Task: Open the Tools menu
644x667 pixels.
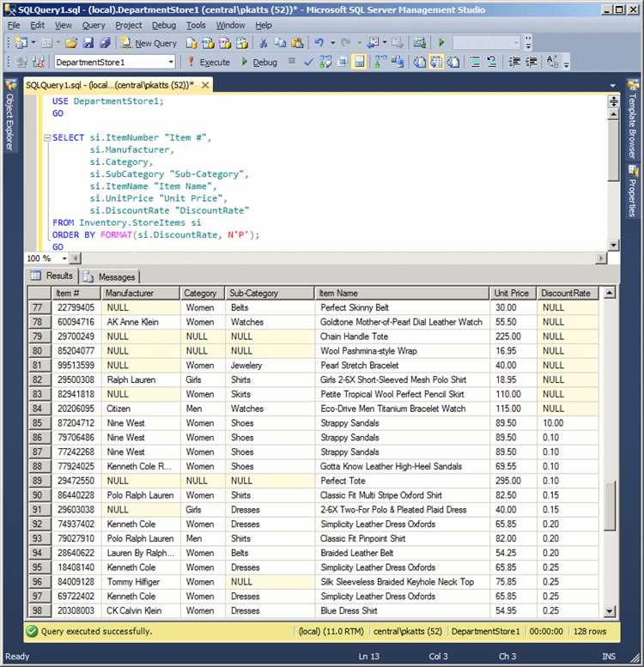Action: pyautogui.click(x=196, y=25)
